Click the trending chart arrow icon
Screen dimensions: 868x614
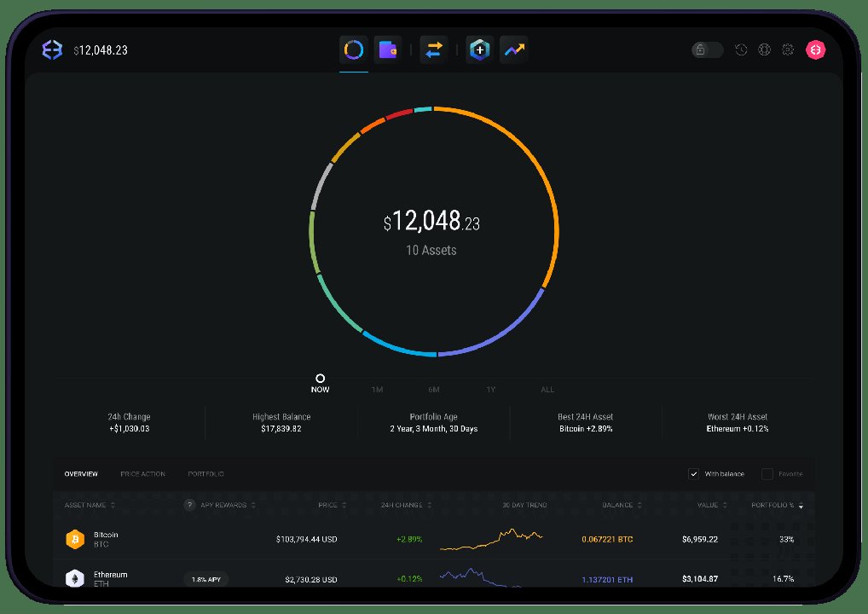tap(513, 50)
